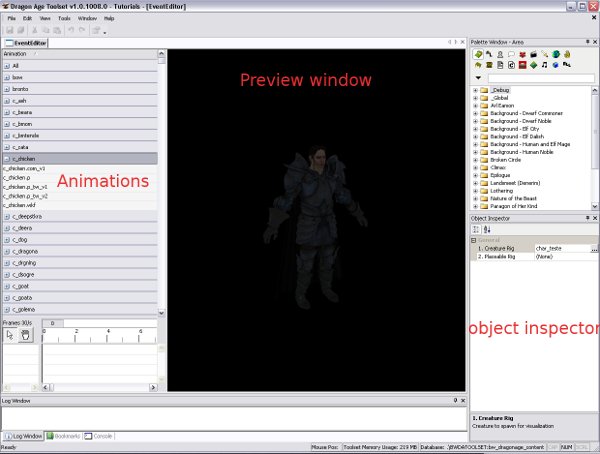The width and height of the screenshot is (600, 454).
Task: Select the hand pan tool in timeline
Action: pyautogui.click(x=26, y=335)
